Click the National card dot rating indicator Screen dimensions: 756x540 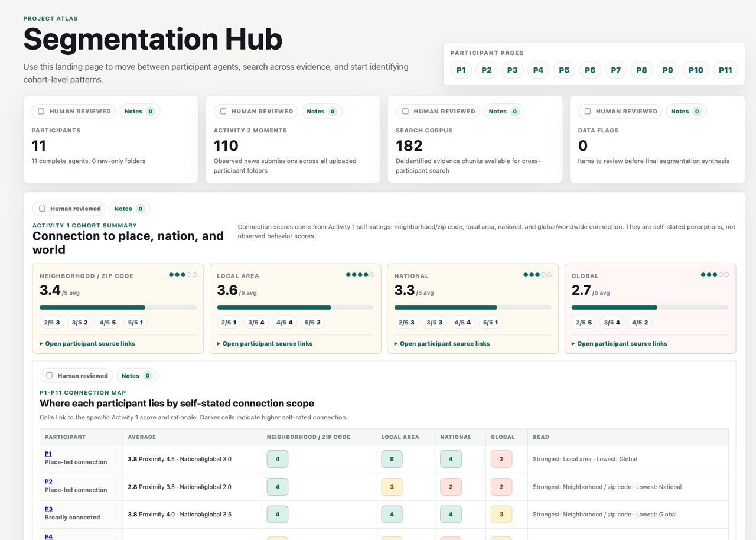click(537, 275)
